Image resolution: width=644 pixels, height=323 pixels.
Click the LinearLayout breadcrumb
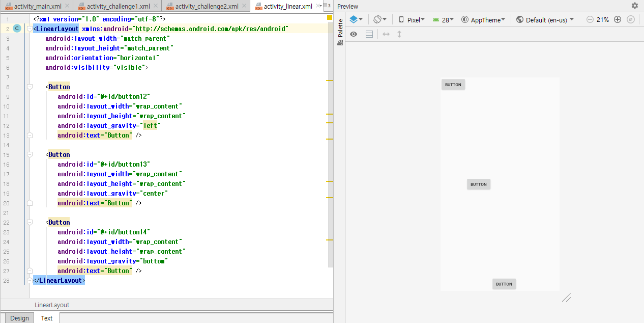[x=52, y=305]
